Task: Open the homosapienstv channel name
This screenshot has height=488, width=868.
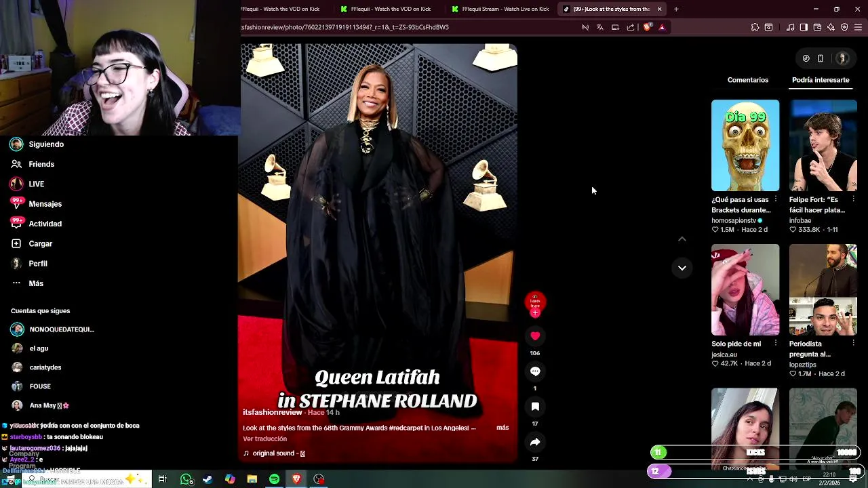Action: pos(733,221)
